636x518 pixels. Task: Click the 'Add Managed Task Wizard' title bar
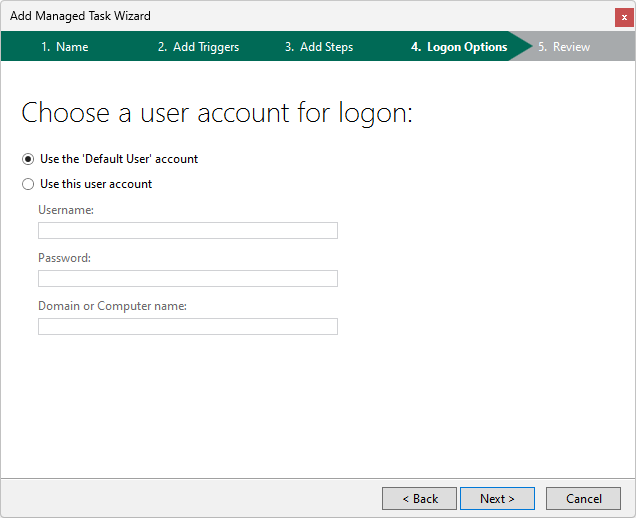[x=80, y=16]
